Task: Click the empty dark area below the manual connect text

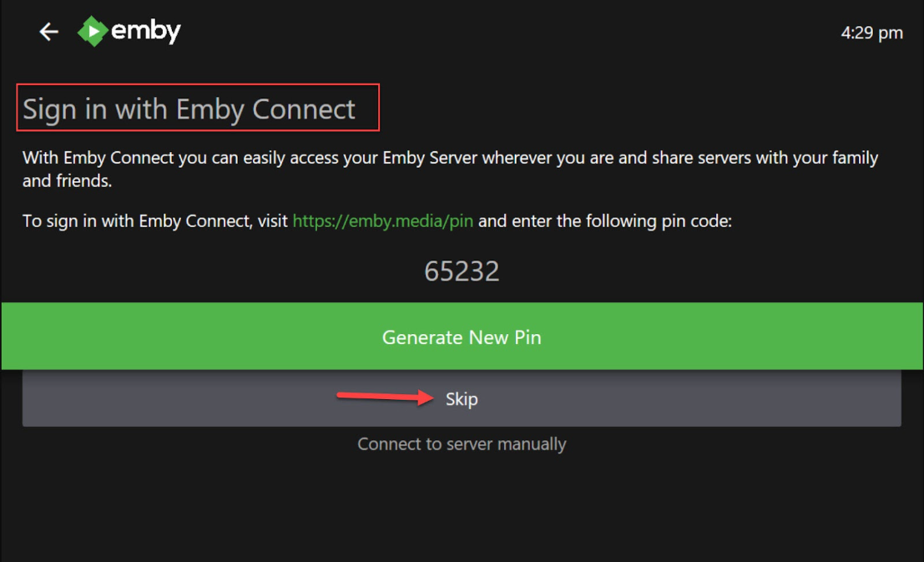Action: [462, 509]
